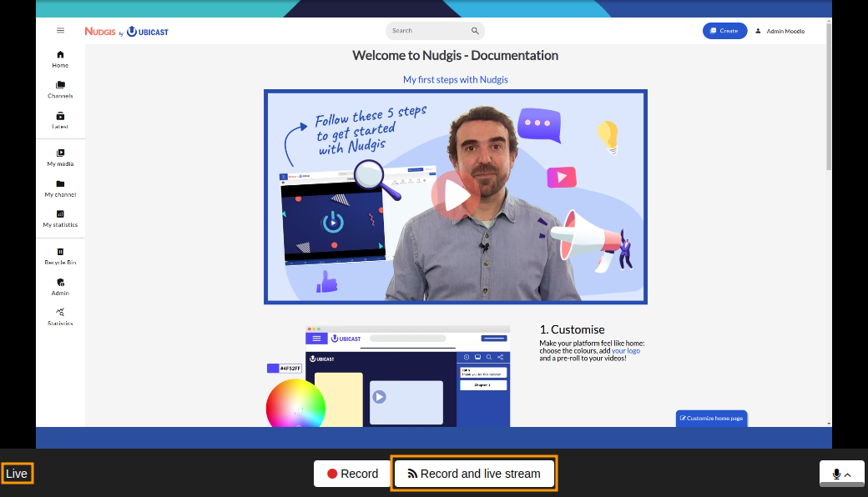Open Channels in the sidebar
Viewport: 868px width, 497px height.
click(60, 89)
